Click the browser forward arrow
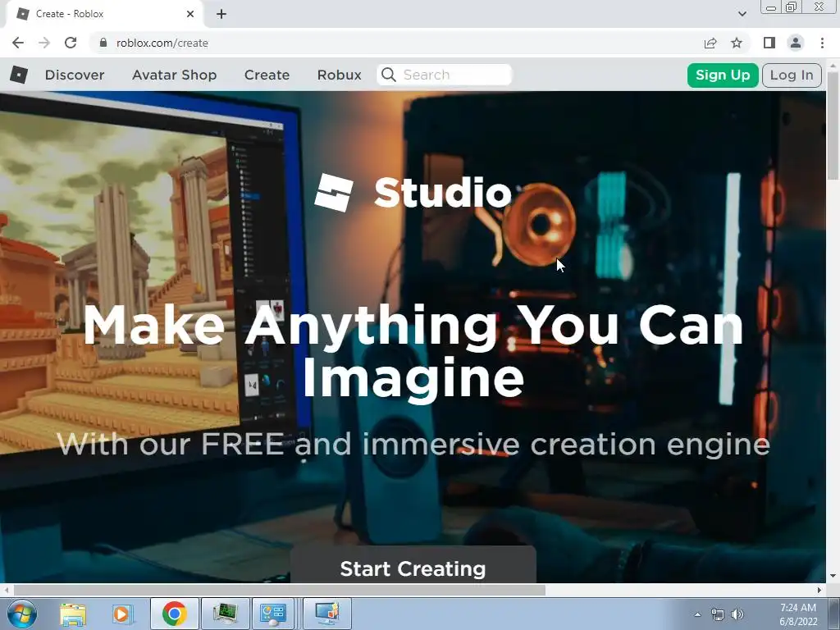Screen dimensions: 840x630 click(x=44, y=43)
